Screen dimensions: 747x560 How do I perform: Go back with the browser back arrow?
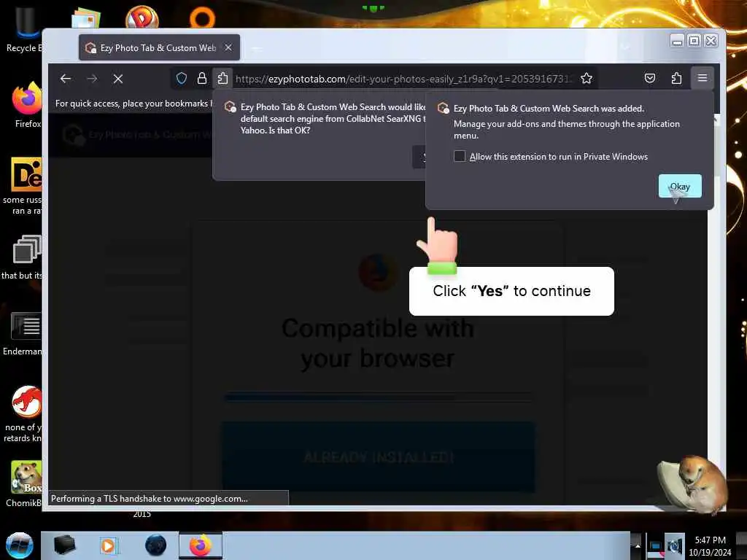(x=66, y=79)
